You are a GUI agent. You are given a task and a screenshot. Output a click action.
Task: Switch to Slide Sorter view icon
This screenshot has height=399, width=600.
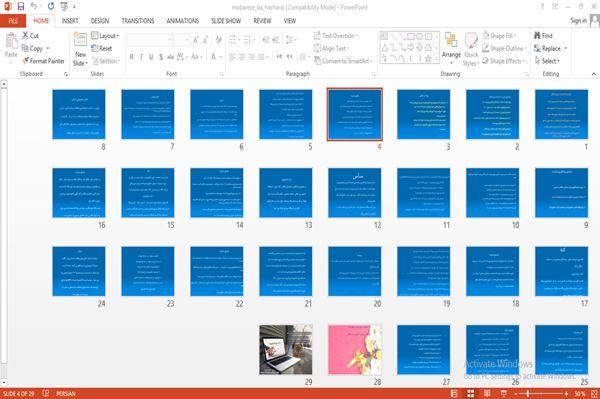[x=471, y=394]
